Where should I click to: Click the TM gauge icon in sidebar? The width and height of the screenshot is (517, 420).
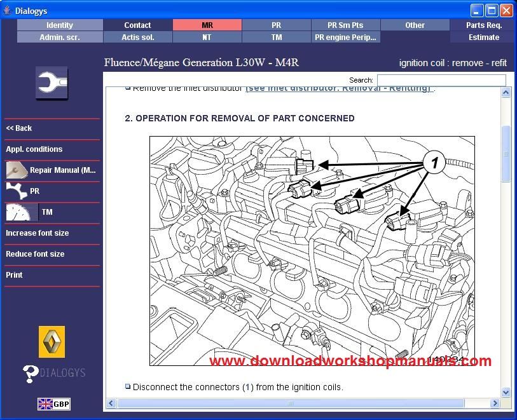pos(22,212)
